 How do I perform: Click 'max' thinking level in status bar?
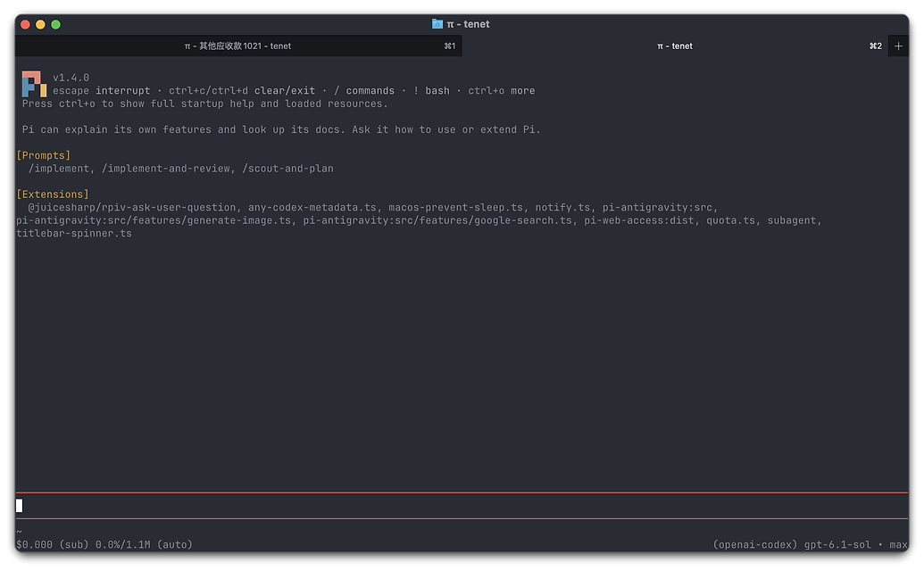point(899,544)
